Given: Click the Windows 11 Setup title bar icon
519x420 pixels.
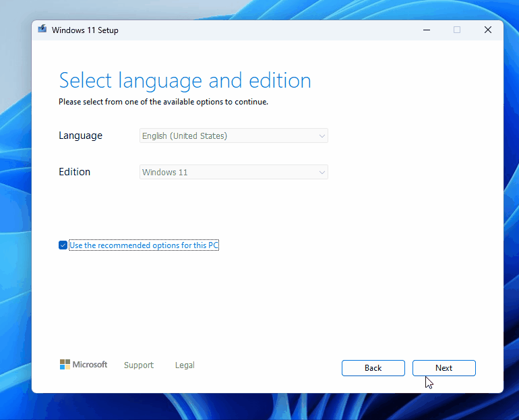Looking at the screenshot, I should click(42, 29).
